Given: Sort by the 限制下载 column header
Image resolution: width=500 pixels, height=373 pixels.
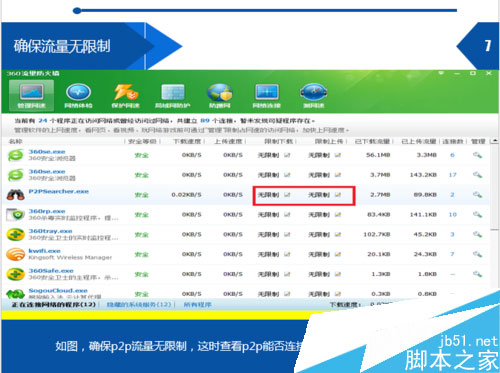Looking at the screenshot, I should tap(279, 141).
